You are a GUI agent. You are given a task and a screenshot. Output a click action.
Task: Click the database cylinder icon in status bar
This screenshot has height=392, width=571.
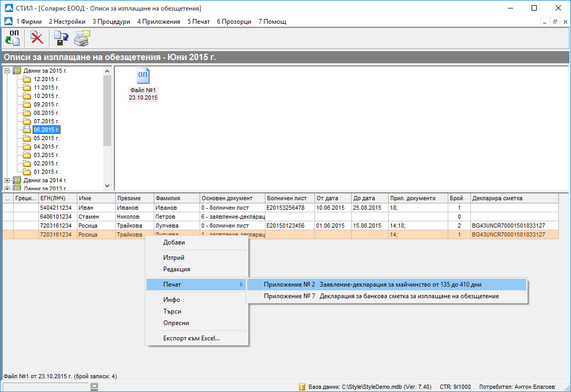click(x=302, y=387)
